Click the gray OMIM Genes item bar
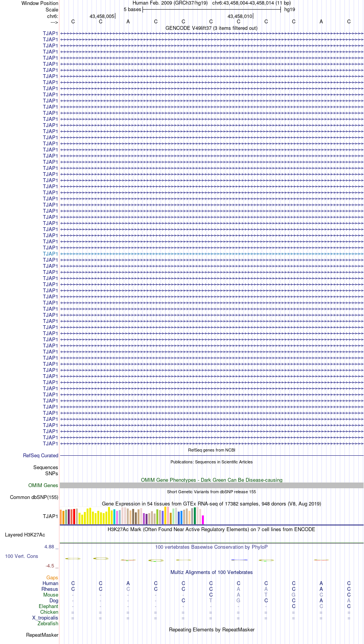 212,485
